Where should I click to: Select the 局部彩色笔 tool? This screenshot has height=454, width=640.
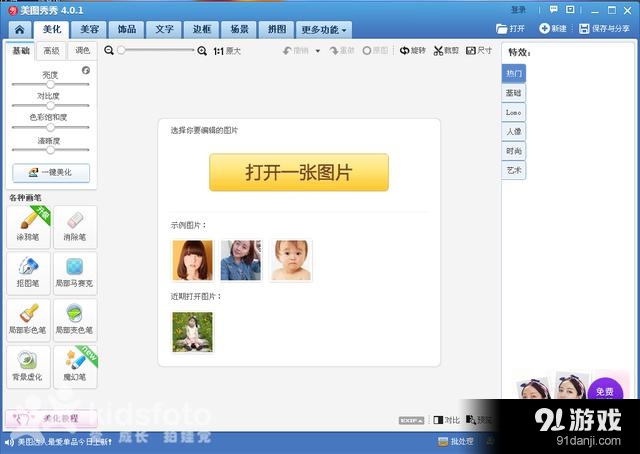28,320
